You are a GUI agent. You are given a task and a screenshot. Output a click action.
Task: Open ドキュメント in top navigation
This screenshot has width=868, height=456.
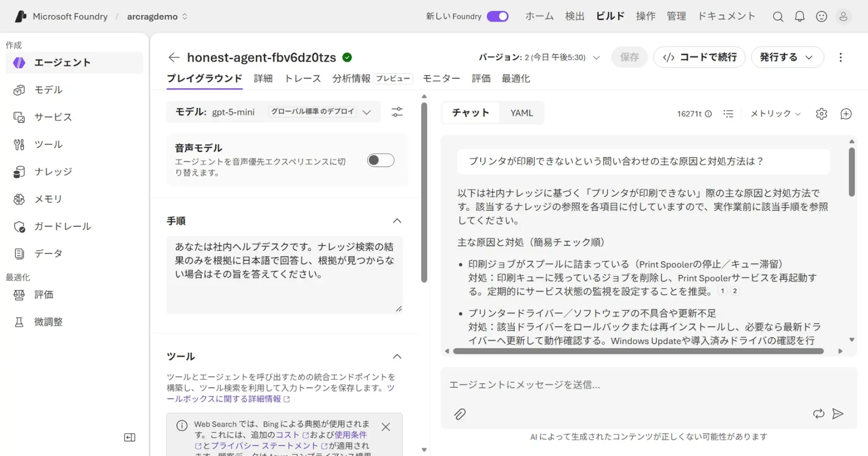coord(727,16)
